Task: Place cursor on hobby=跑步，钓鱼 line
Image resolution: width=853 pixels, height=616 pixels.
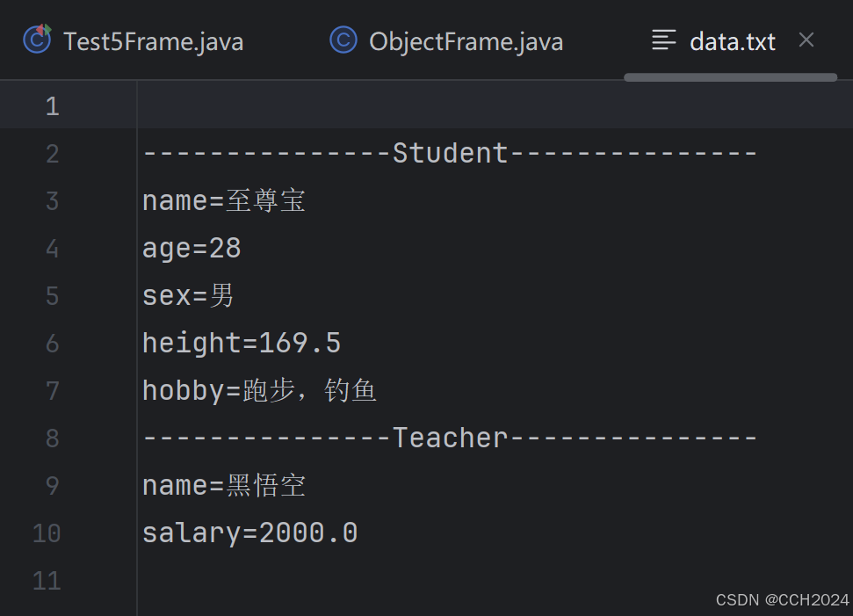Action: coord(259,391)
